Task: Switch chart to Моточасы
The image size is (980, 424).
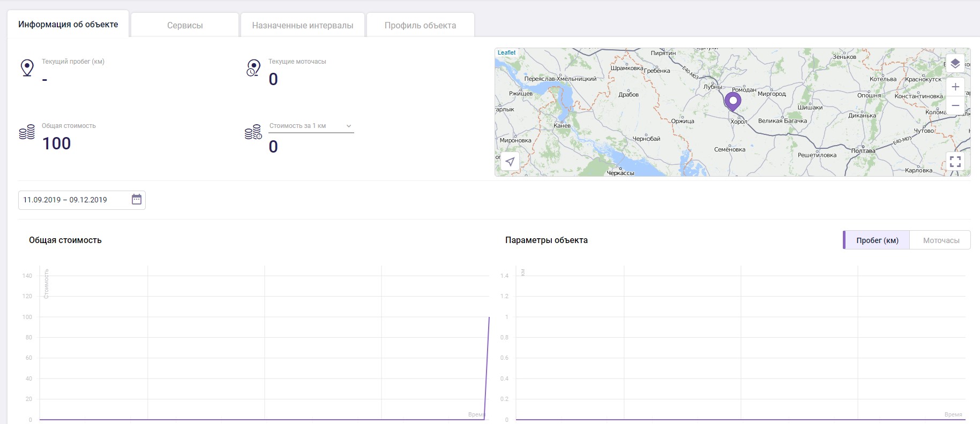Action: 940,240
